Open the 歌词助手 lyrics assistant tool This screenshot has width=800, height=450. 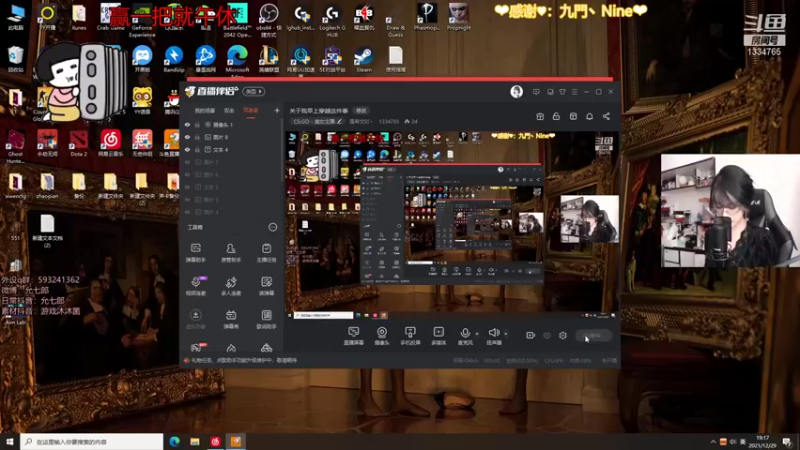(266, 319)
